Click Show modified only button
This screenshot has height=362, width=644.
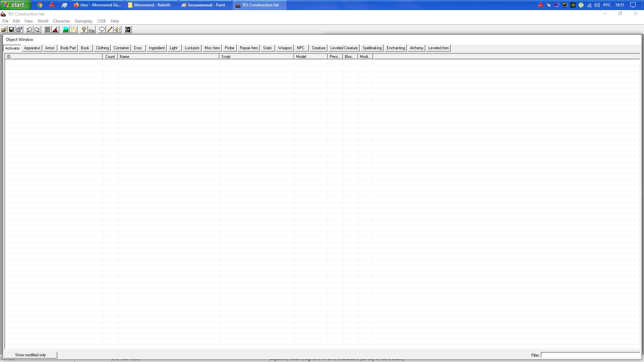31,355
